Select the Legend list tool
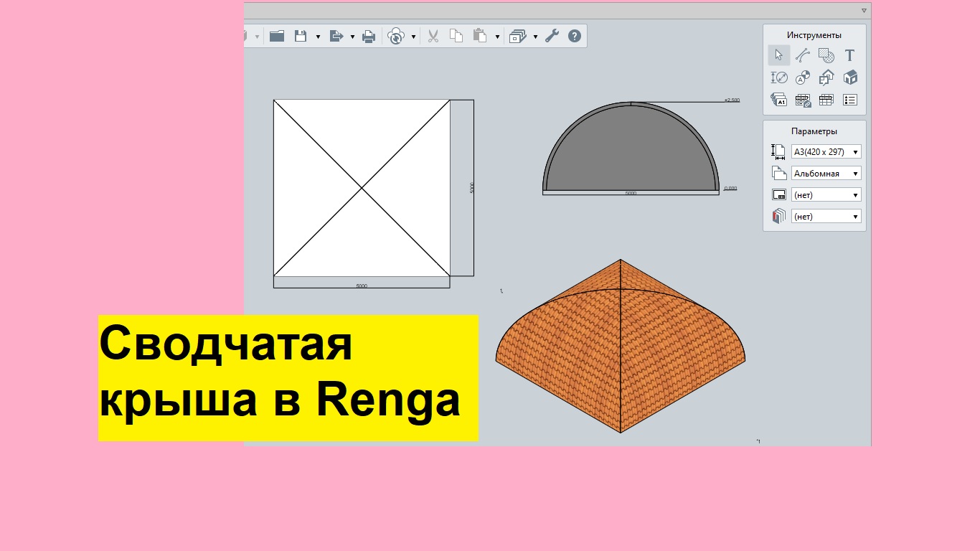The width and height of the screenshot is (980, 551). click(850, 100)
